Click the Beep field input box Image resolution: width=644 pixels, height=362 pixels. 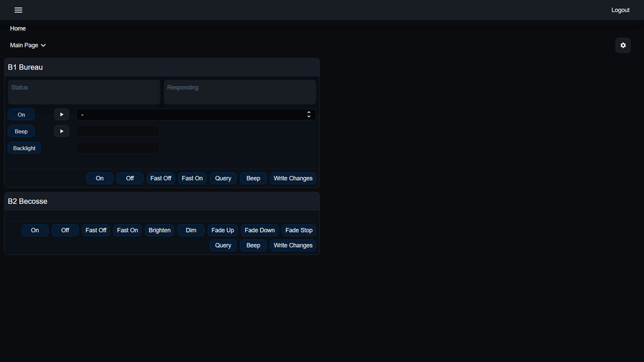(118, 131)
